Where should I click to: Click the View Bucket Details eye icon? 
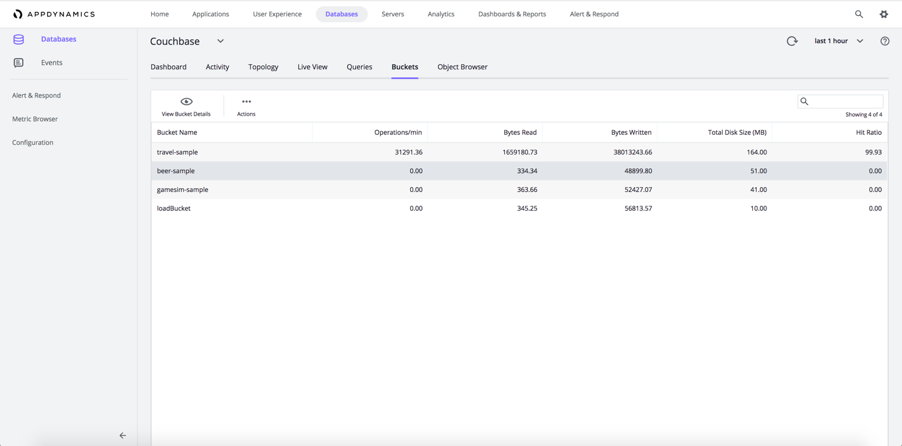coord(186,102)
